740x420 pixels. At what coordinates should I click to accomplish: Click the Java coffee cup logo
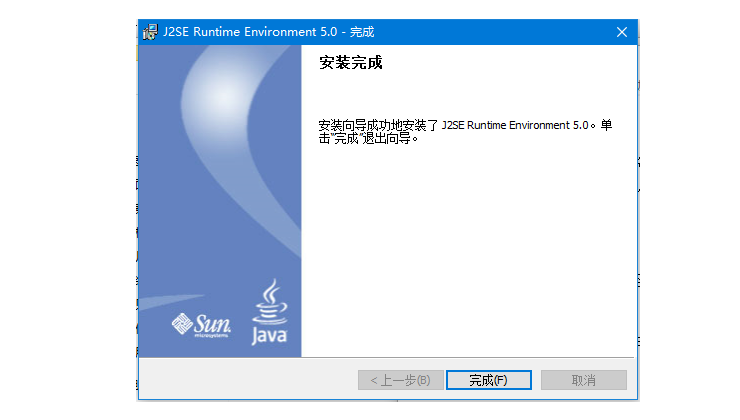pyautogui.click(x=269, y=312)
